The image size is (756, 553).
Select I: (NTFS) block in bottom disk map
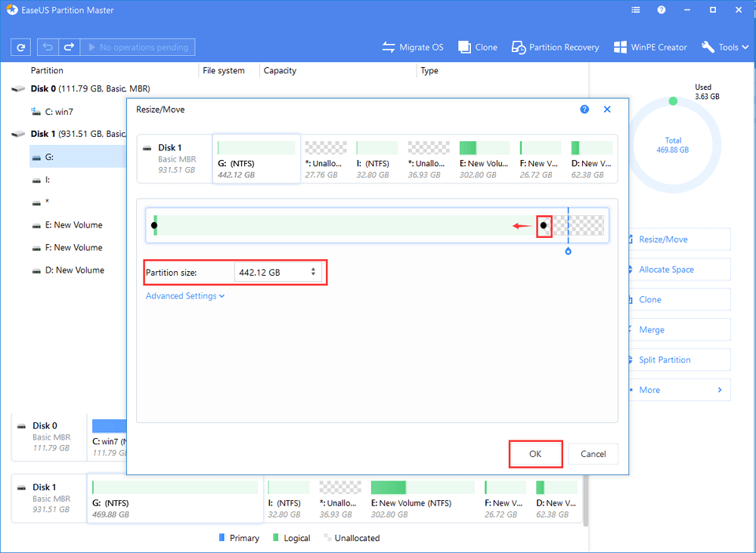pyautogui.click(x=288, y=499)
